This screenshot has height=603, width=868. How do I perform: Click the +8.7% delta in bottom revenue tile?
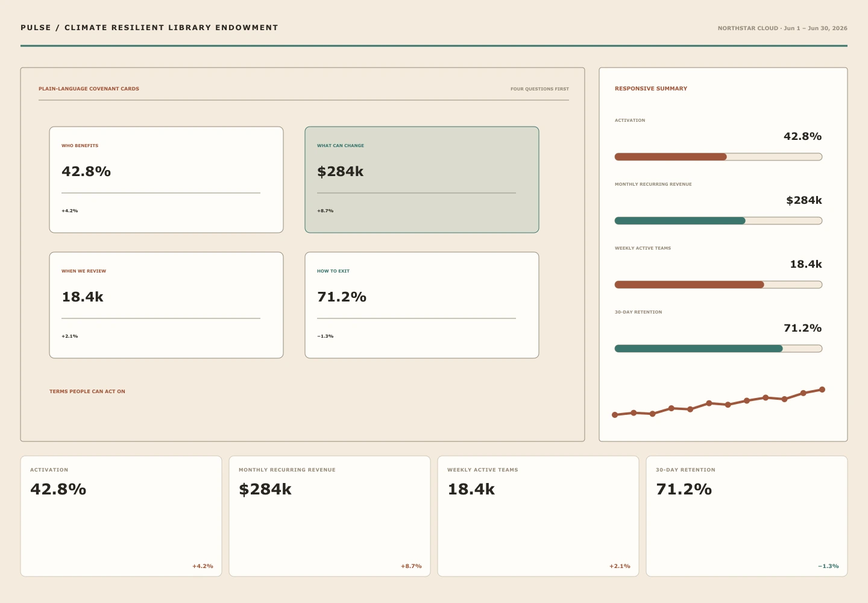pos(411,566)
